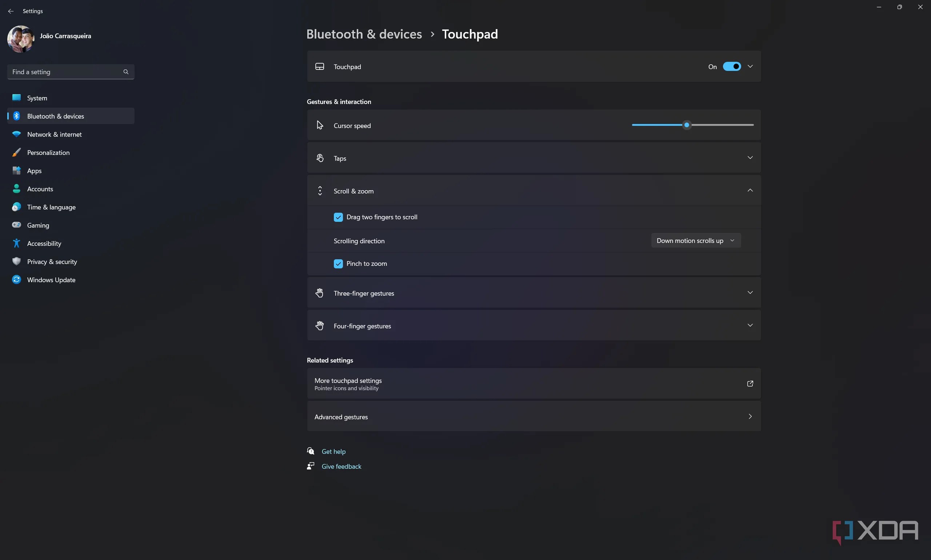
Task: Select the Gaming controller icon
Action: 17,225
